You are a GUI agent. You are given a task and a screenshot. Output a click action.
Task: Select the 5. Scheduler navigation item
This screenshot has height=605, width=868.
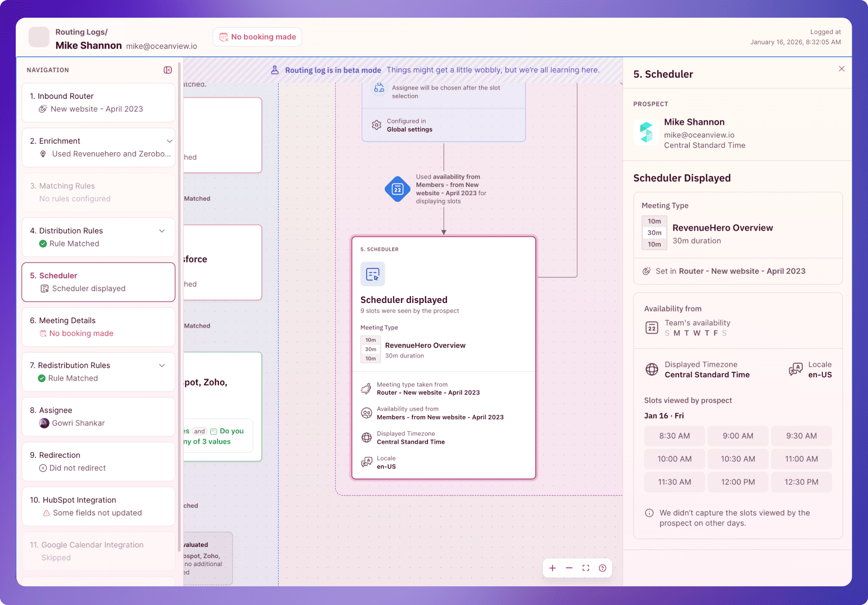[x=98, y=282]
